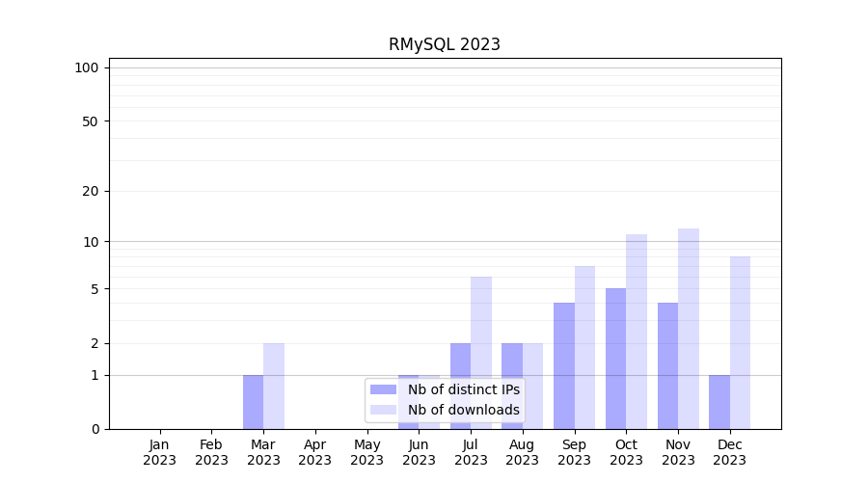Viewport: 868px width, 482px height.
Task: Click the March 2023 downloads bar
Action: 274,386
